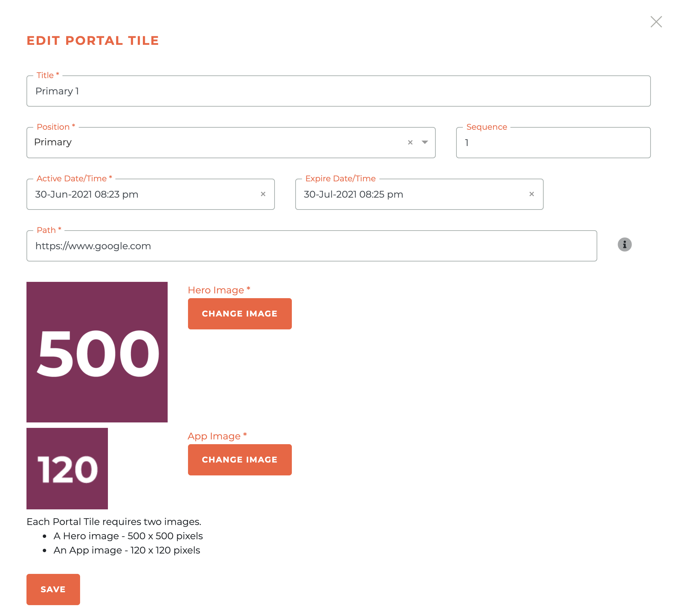Click the SAVE button
Viewport: 676px width, 616px height.
coord(53,589)
